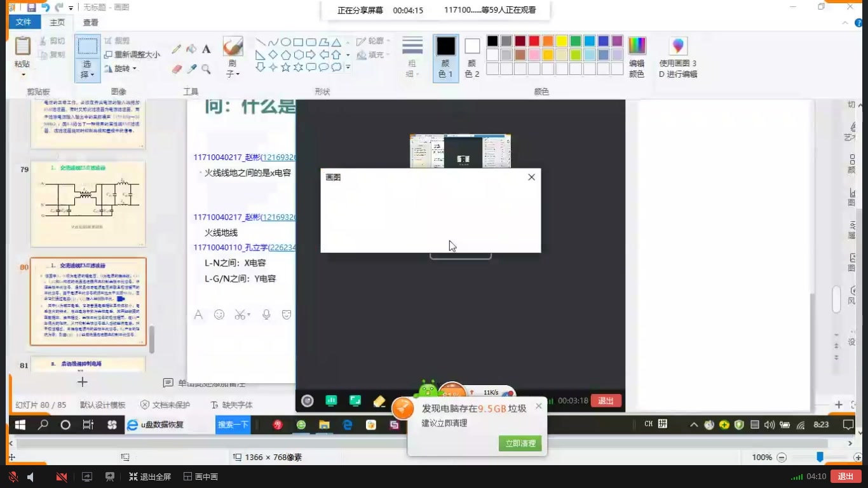Adjust the zoom slider in status bar

point(820,457)
